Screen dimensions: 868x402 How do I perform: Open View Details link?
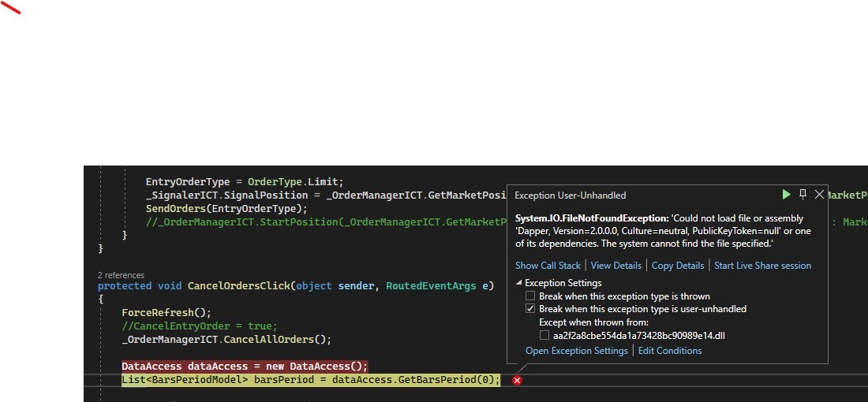pyautogui.click(x=615, y=266)
